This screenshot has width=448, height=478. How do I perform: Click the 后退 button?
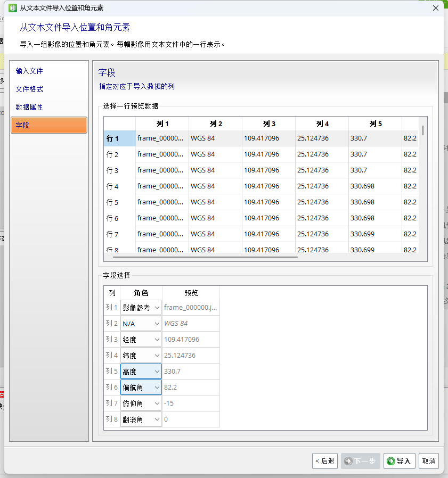325,461
